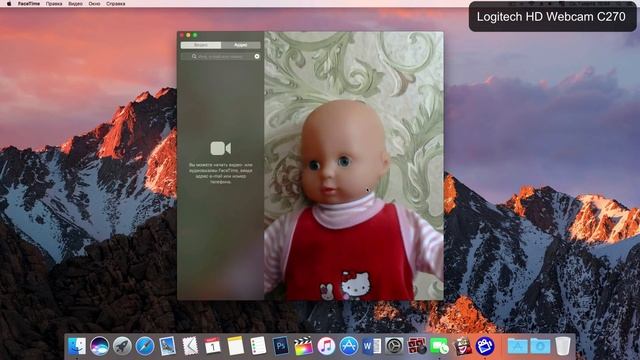Launch Microsoft Word from Dock
The width and height of the screenshot is (640, 360).
pos(371,346)
